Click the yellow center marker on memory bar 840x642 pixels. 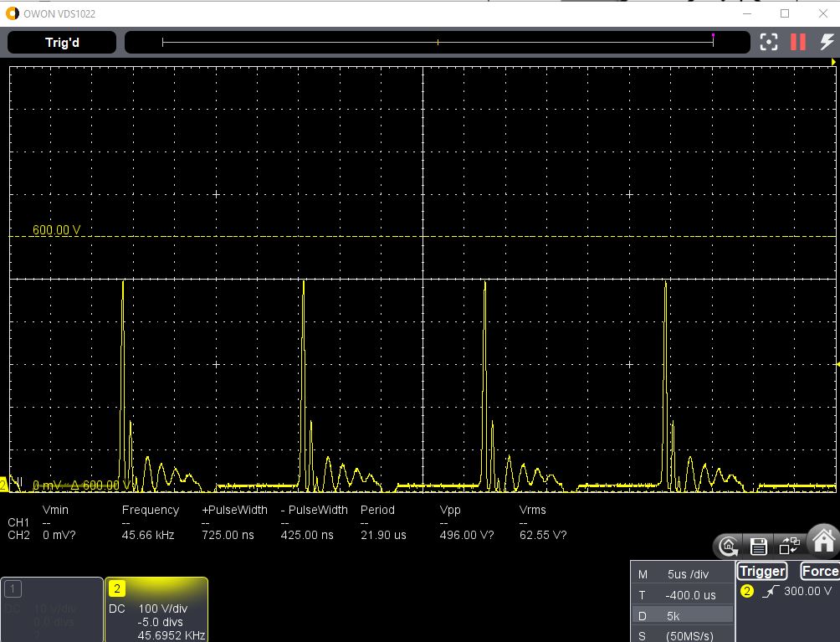point(438,42)
